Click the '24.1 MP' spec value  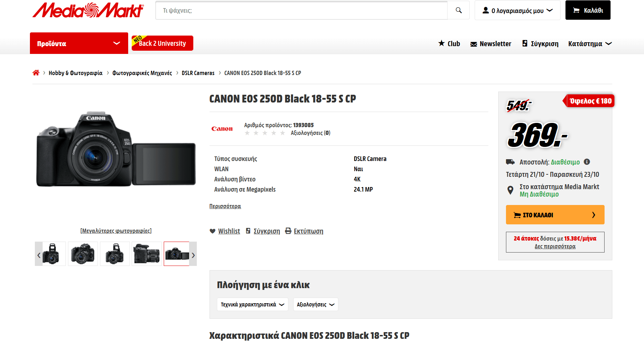[363, 189]
